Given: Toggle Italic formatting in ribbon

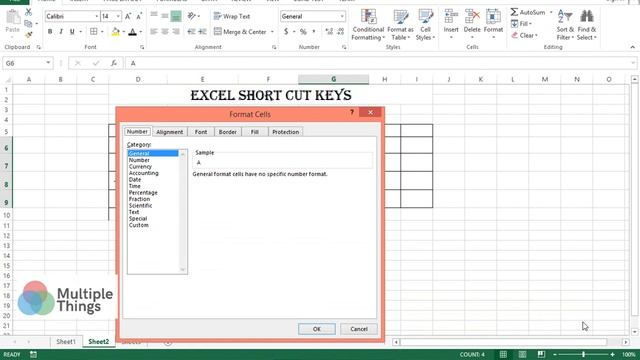Looking at the screenshot, I should coord(61,31).
